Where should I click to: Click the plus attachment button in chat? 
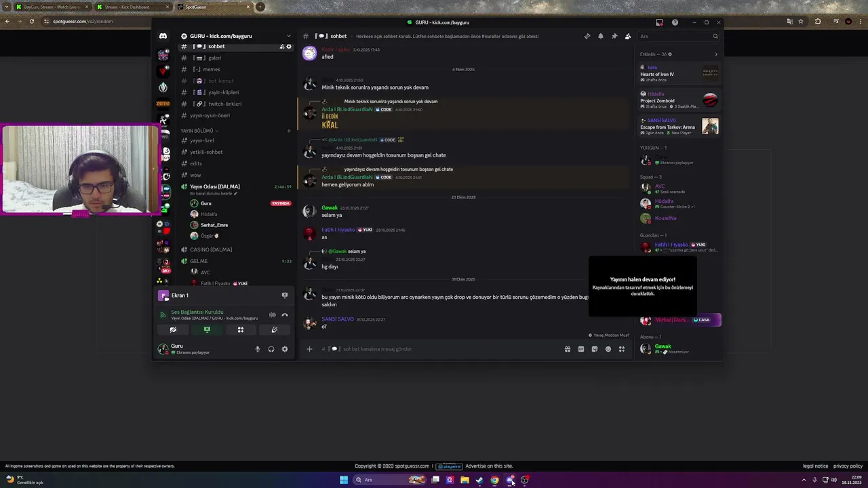(309, 349)
